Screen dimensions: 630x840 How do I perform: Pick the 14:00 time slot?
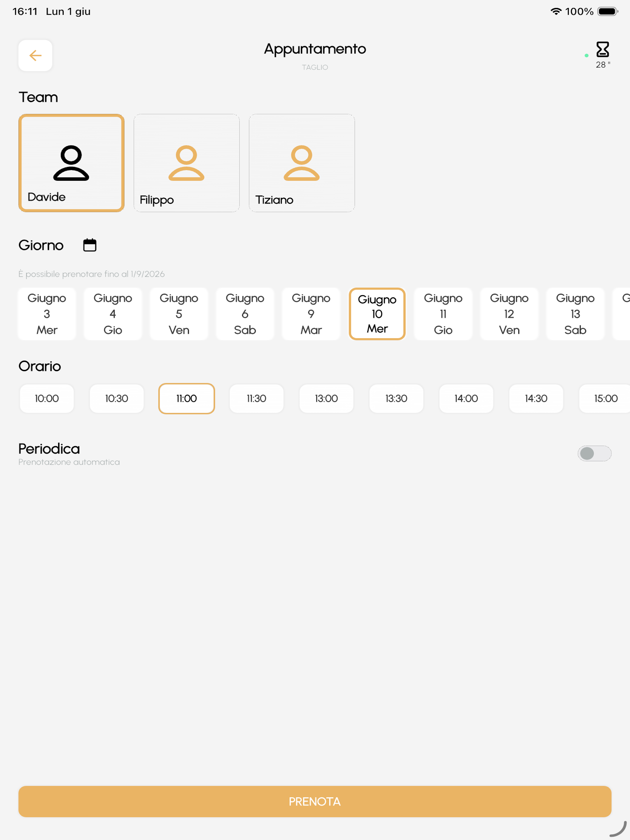(466, 398)
